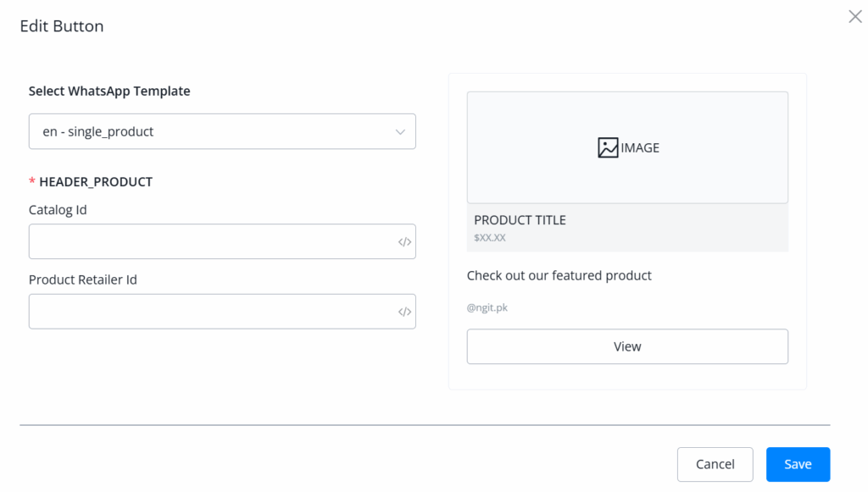Click the PRODUCT TITLE preview text
Viewport: 868px width, 492px height.
pos(520,220)
